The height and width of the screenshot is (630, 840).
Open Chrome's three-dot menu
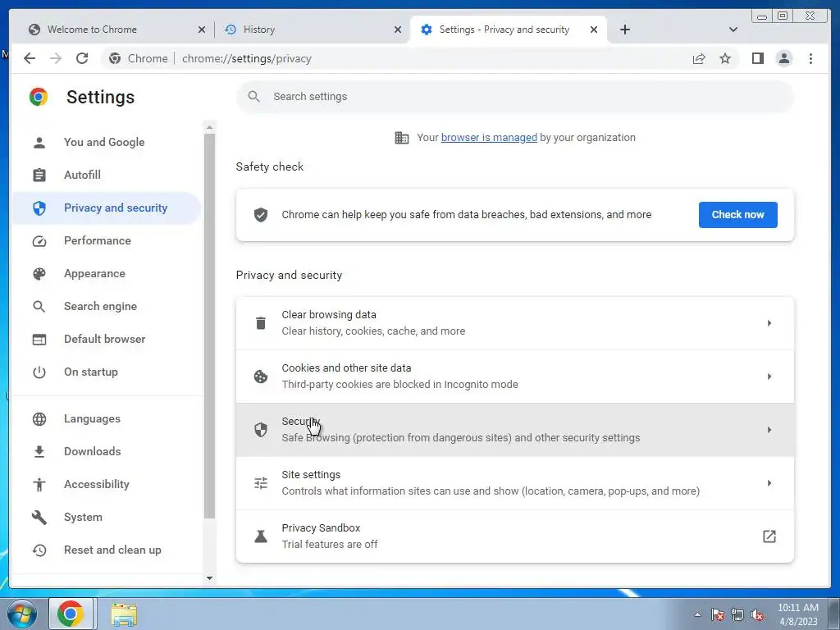tap(810, 58)
